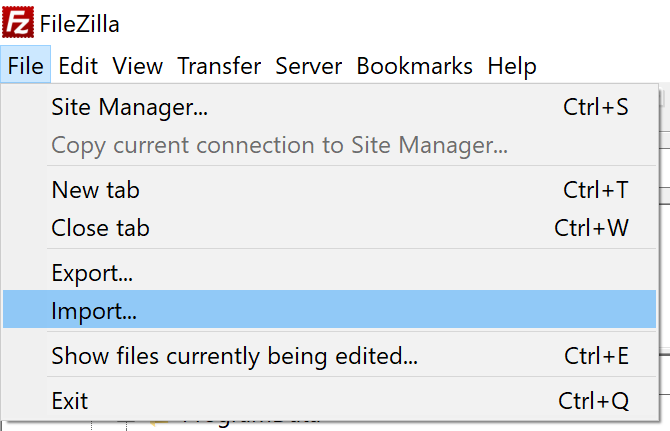Open the Edit menu

pos(78,66)
